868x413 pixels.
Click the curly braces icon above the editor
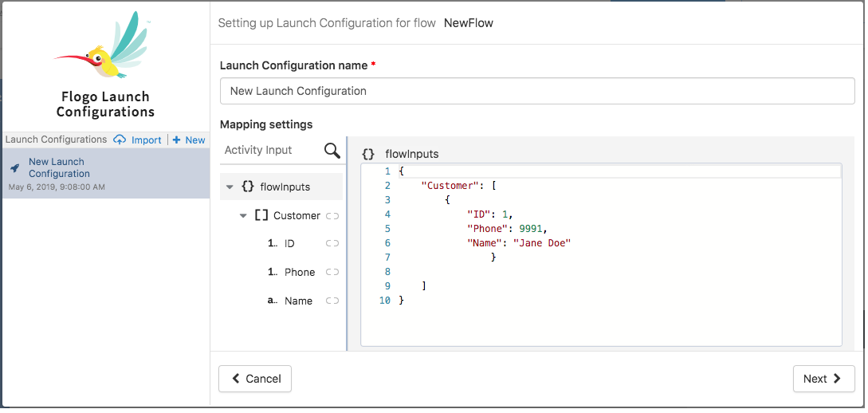(368, 154)
